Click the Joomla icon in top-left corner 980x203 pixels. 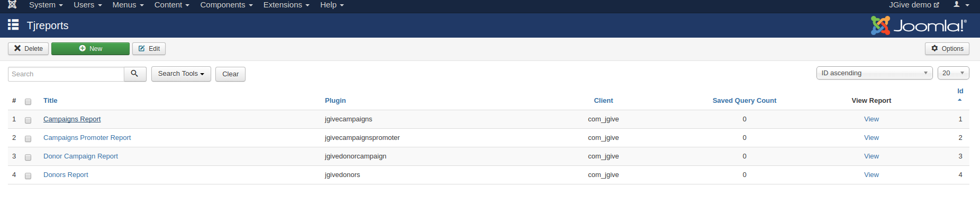pyautogui.click(x=12, y=4)
